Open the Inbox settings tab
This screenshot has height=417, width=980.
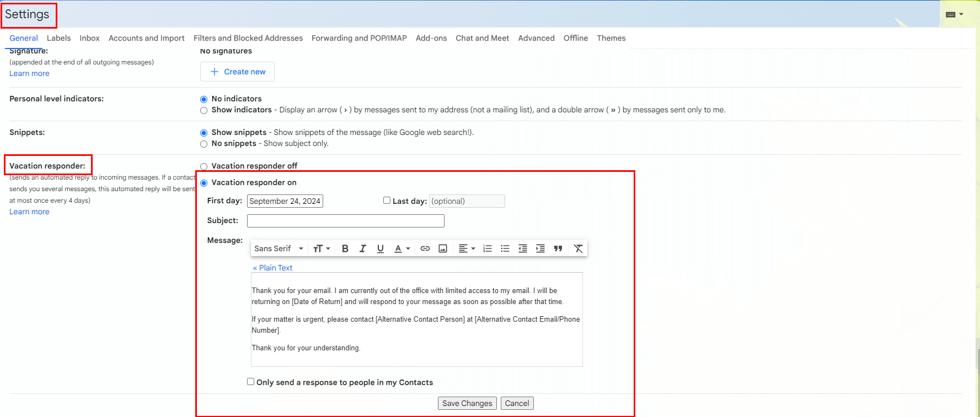pos(89,38)
